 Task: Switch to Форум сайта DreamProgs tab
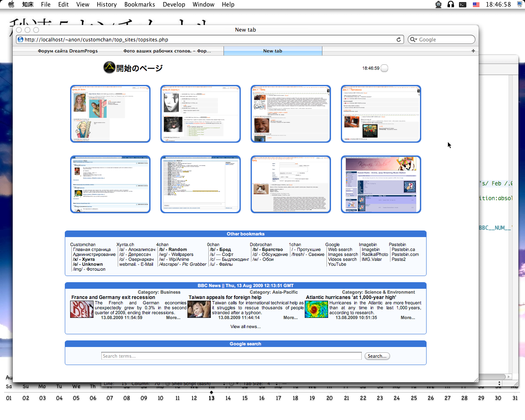coord(68,51)
